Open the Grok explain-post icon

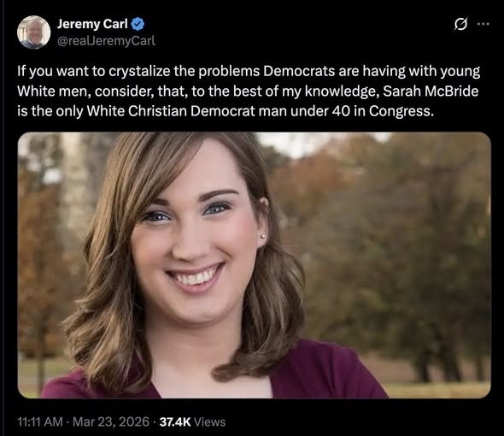pyautogui.click(x=460, y=25)
